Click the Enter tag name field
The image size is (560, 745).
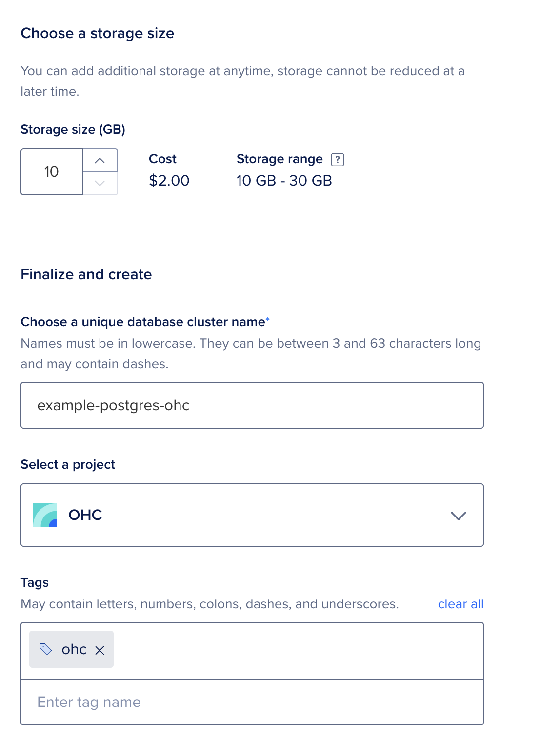[x=252, y=702]
